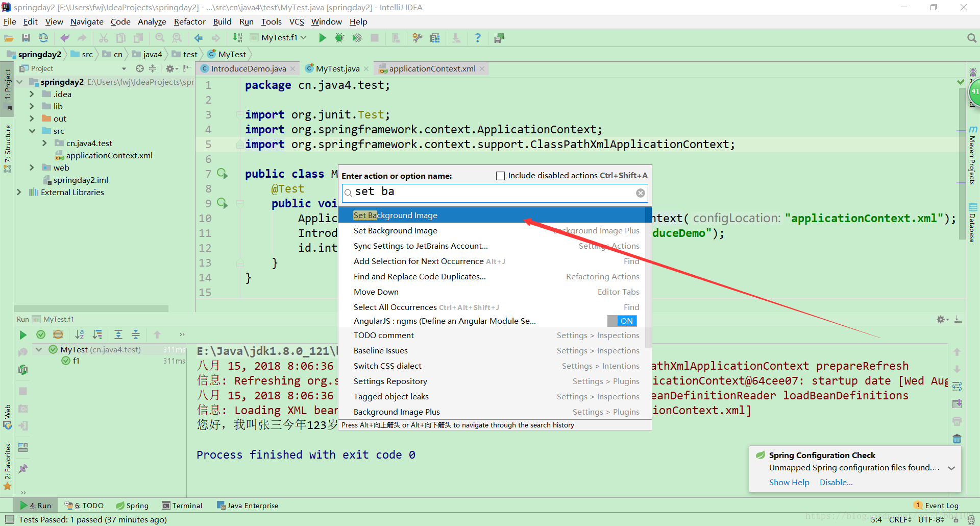Click the Find magnifier icon in the toolbar
Image resolution: width=980 pixels, height=526 pixels.
coord(160,38)
